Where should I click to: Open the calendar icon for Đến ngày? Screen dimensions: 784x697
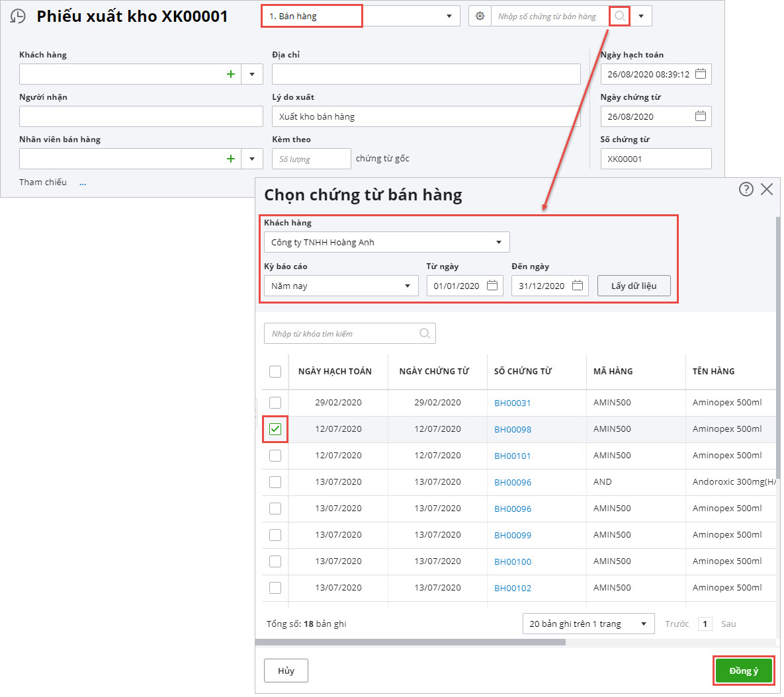(578, 286)
